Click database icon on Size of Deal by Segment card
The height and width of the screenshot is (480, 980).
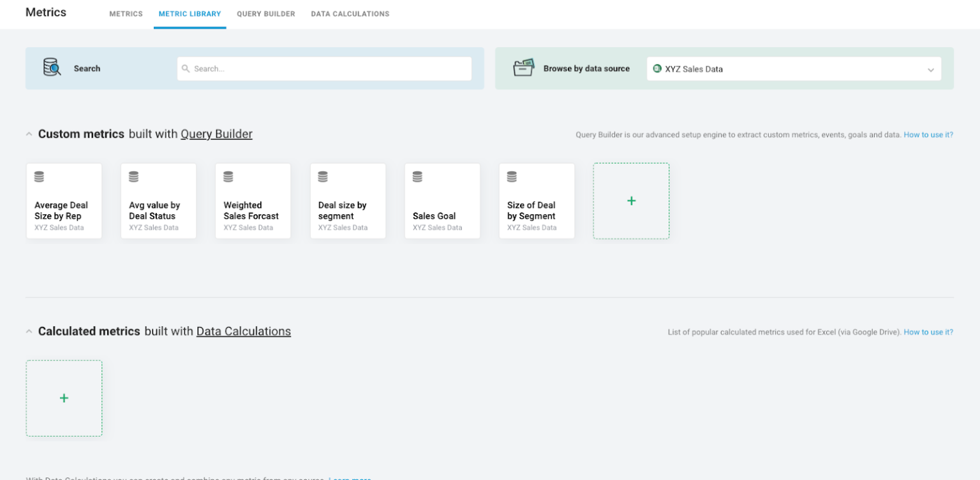[x=512, y=177]
